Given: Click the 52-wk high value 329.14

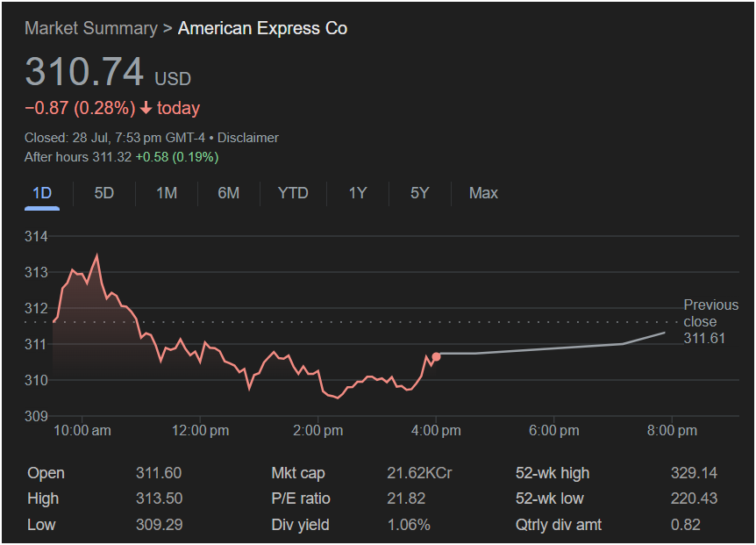Looking at the screenshot, I should tap(694, 473).
